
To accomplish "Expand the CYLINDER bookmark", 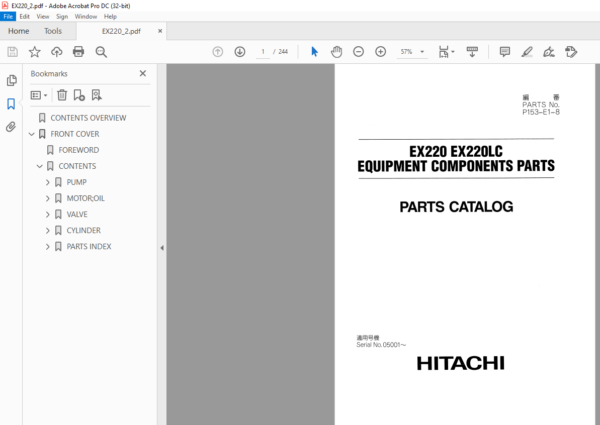I will 47,231.
